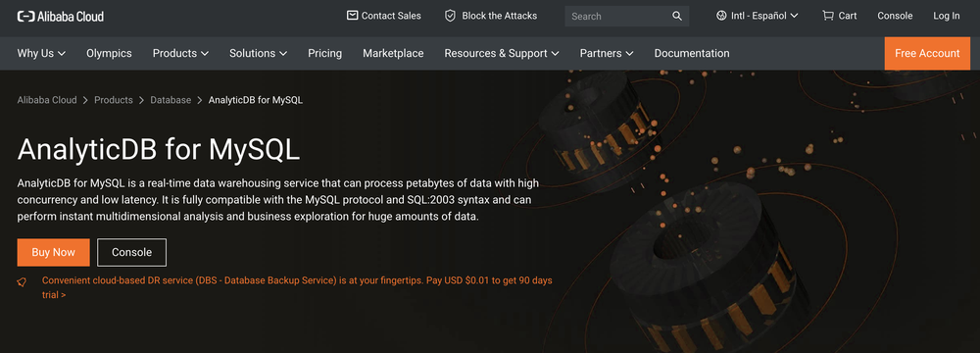Open the Console link in the top bar

895,16
